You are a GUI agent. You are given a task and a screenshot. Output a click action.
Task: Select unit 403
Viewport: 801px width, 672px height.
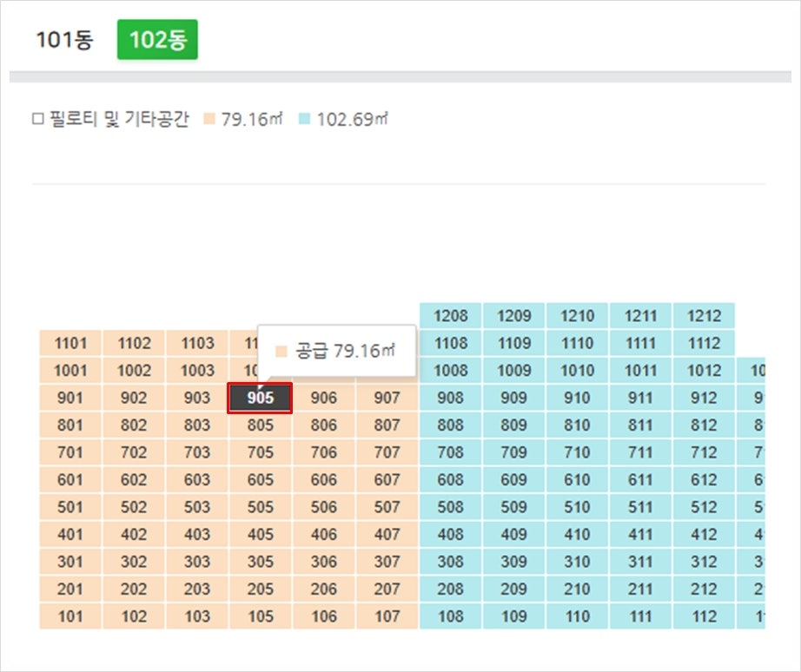pos(196,534)
